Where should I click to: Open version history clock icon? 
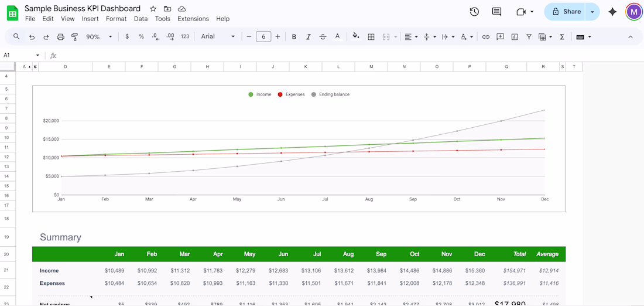(474, 12)
